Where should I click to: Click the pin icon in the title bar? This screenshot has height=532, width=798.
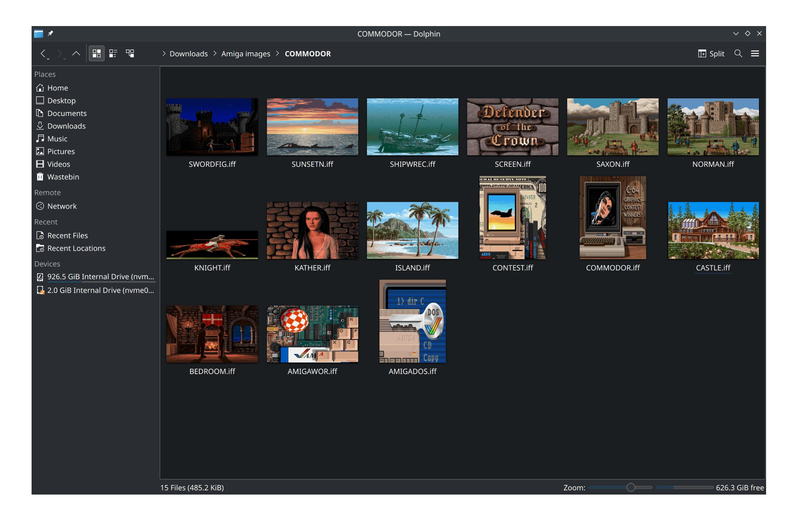(50, 34)
